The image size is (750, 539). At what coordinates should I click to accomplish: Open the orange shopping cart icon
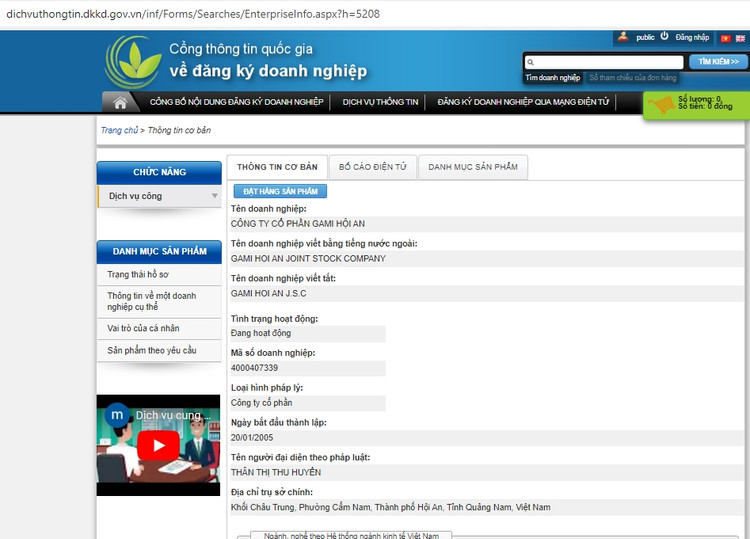[661, 104]
